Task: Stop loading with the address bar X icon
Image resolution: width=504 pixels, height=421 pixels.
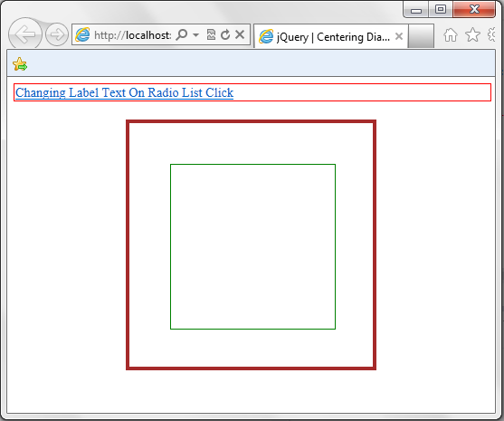Action: 240,34
